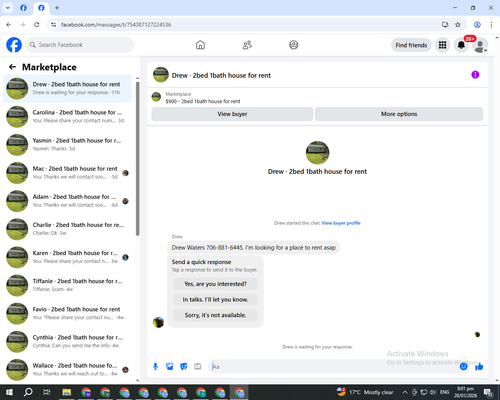Open purple conversation info icon
The width and height of the screenshot is (500, 400).
point(475,75)
